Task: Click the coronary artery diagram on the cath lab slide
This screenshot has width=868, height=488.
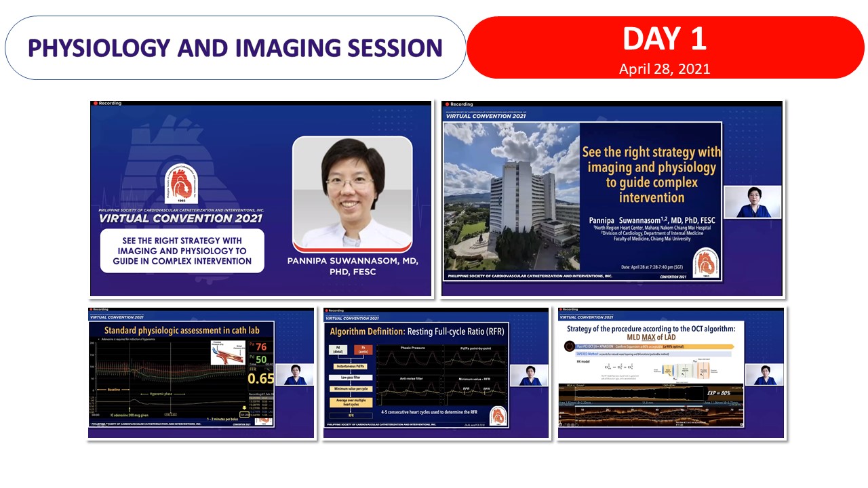Action: (x=229, y=354)
